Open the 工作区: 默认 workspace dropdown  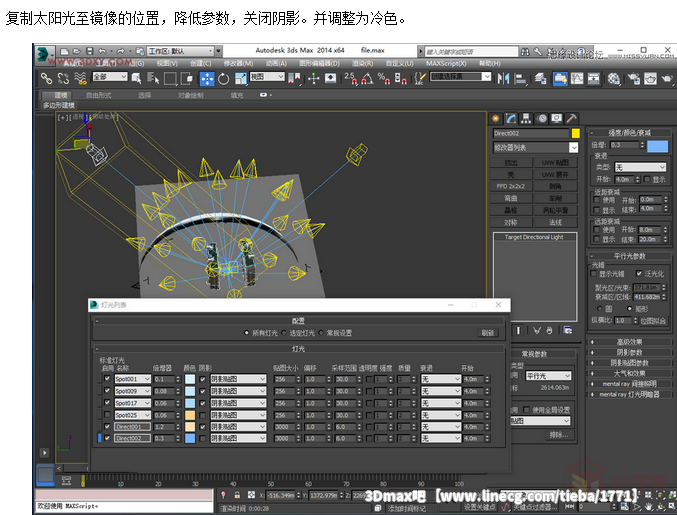[x=176, y=49]
